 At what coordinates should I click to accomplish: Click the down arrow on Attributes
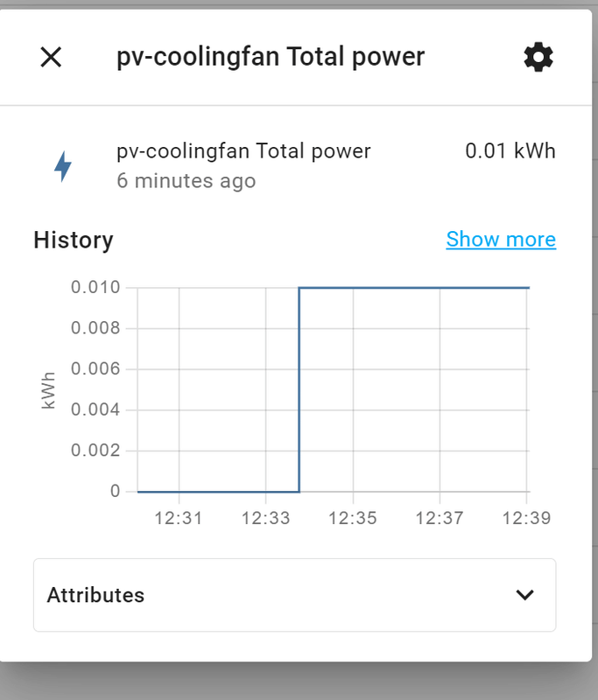coord(525,594)
